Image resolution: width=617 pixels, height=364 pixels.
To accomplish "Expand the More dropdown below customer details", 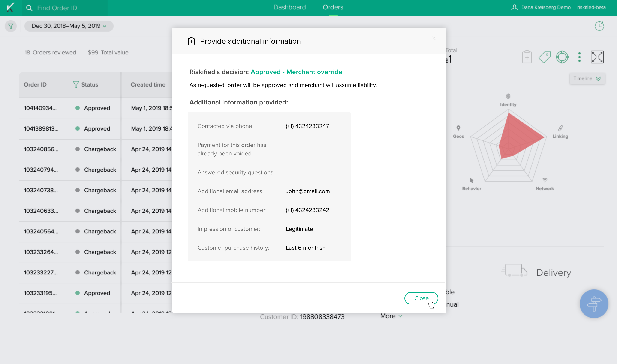I will 391,316.
